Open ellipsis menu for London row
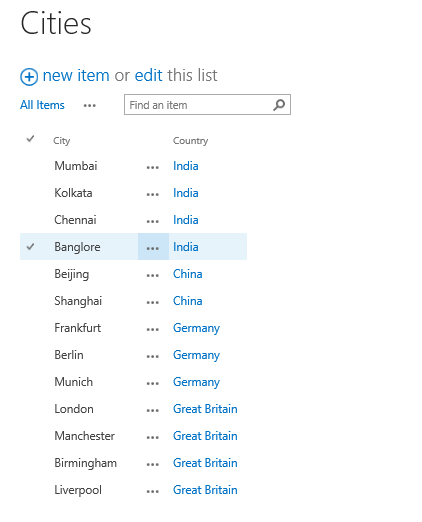Viewport: 422px width, 522px height. pyautogui.click(x=153, y=411)
